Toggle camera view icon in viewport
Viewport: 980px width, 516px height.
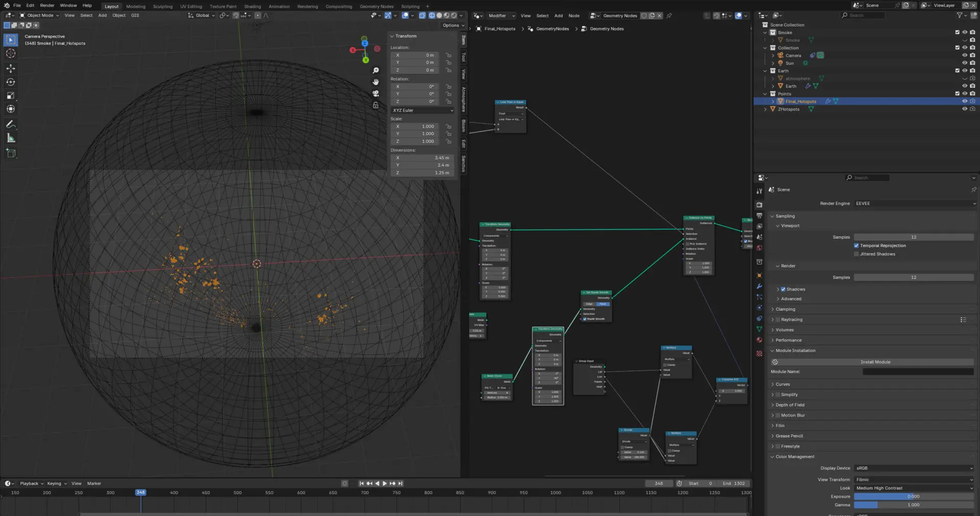click(x=376, y=93)
